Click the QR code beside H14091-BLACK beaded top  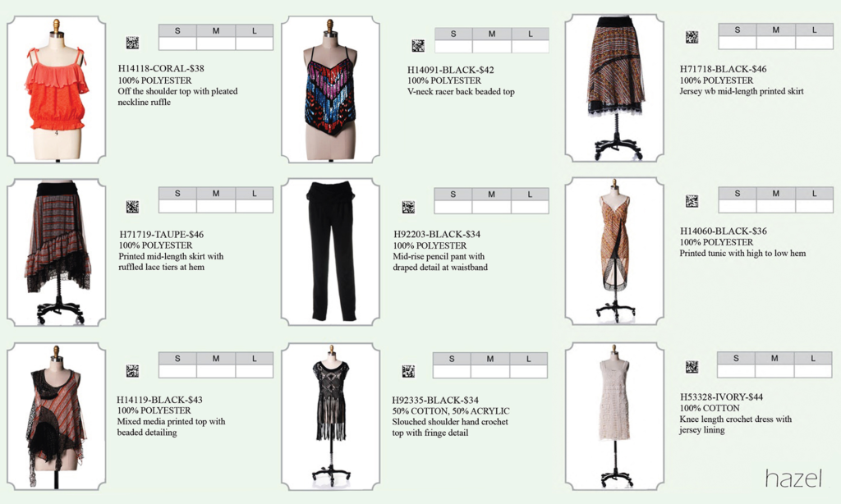[418, 46]
